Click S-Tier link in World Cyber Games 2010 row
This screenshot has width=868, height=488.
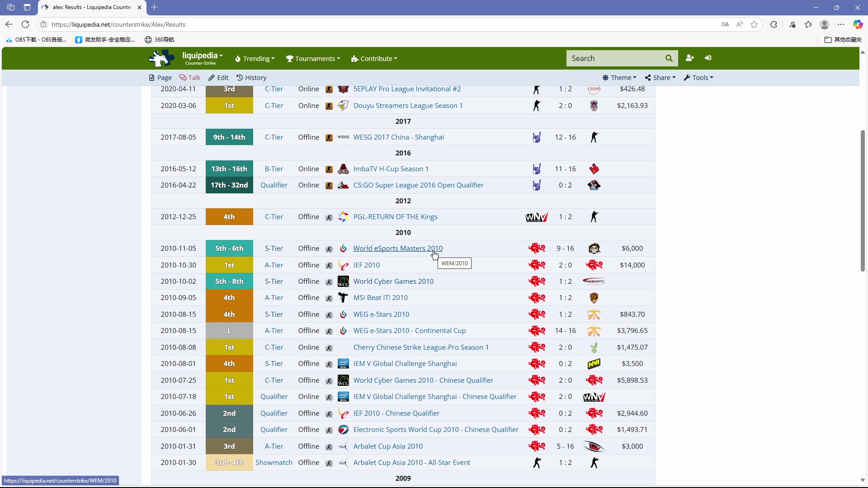pyautogui.click(x=274, y=282)
